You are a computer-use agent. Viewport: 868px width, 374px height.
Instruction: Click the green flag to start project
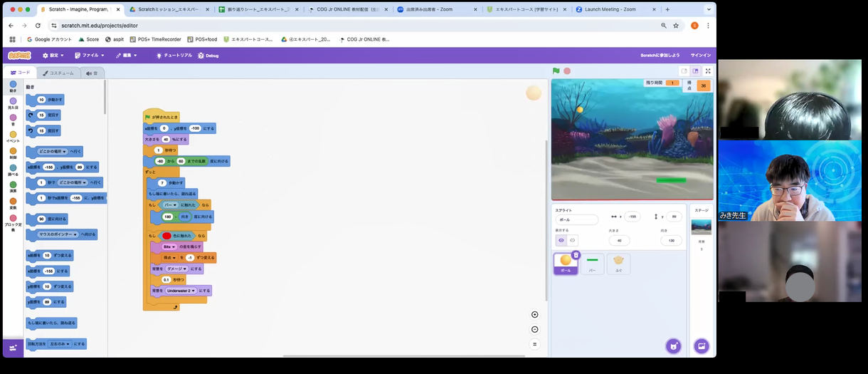point(556,71)
